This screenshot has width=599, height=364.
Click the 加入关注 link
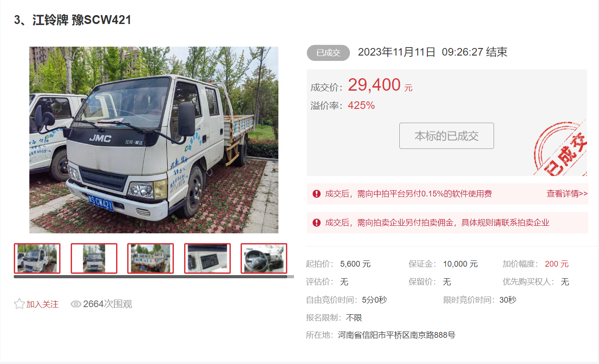tap(42, 304)
